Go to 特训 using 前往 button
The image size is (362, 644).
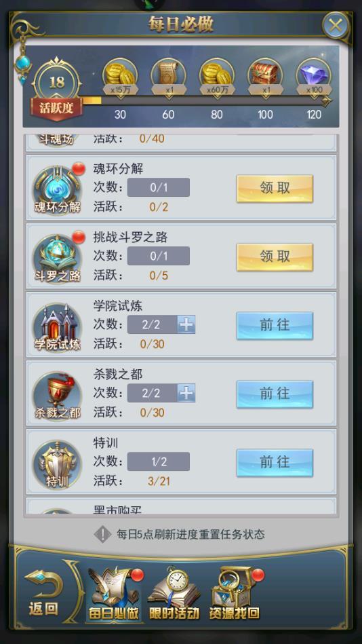tap(275, 463)
